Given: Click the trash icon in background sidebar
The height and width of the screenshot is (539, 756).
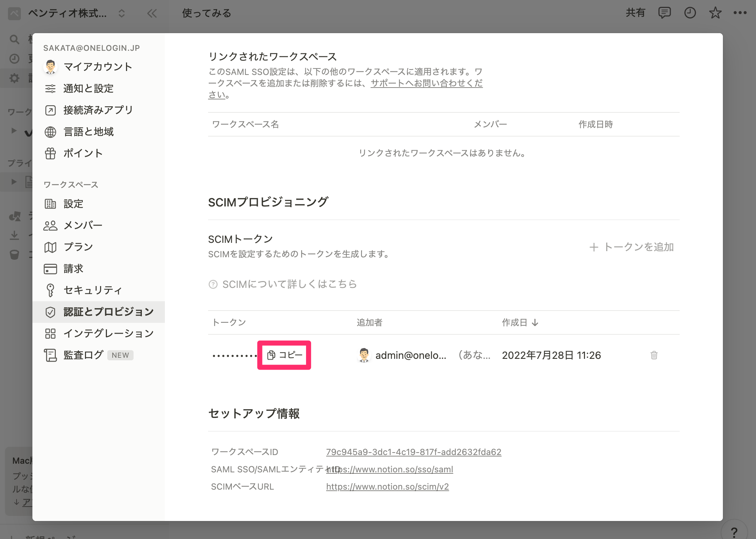Looking at the screenshot, I should [x=14, y=255].
